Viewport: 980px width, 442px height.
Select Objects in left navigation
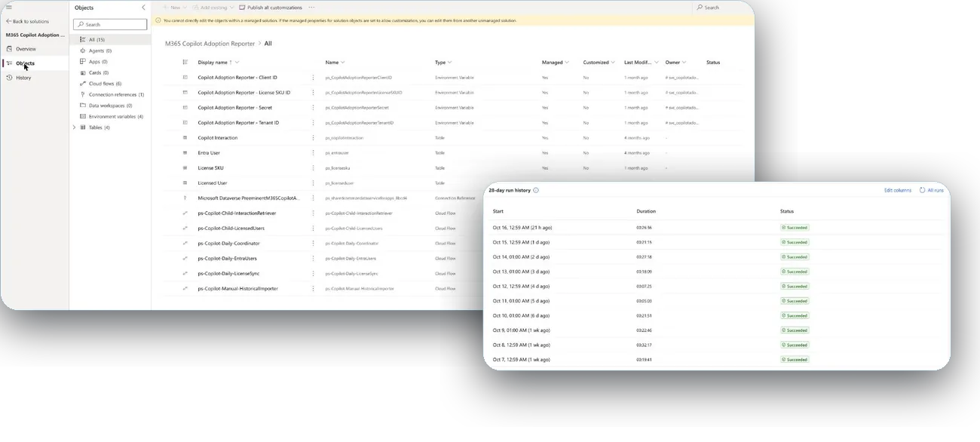(25, 63)
